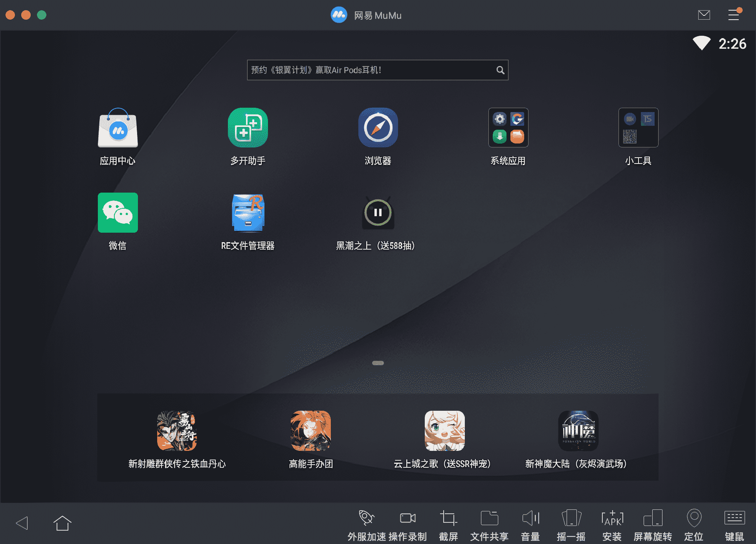Click the 2:26 clock display
The image size is (756, 544).
click(x=732, y=44)
